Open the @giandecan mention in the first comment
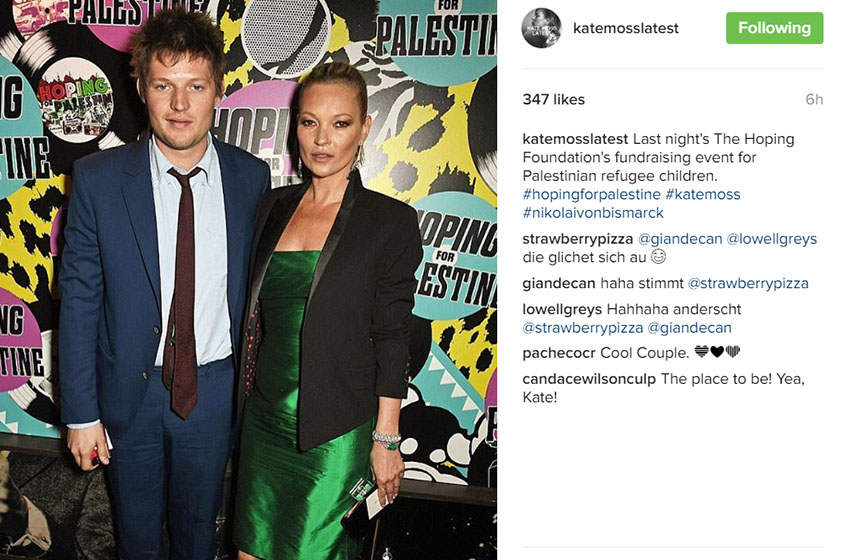The height and width of the screenshot is (560, 847). [x=680, y=239]
